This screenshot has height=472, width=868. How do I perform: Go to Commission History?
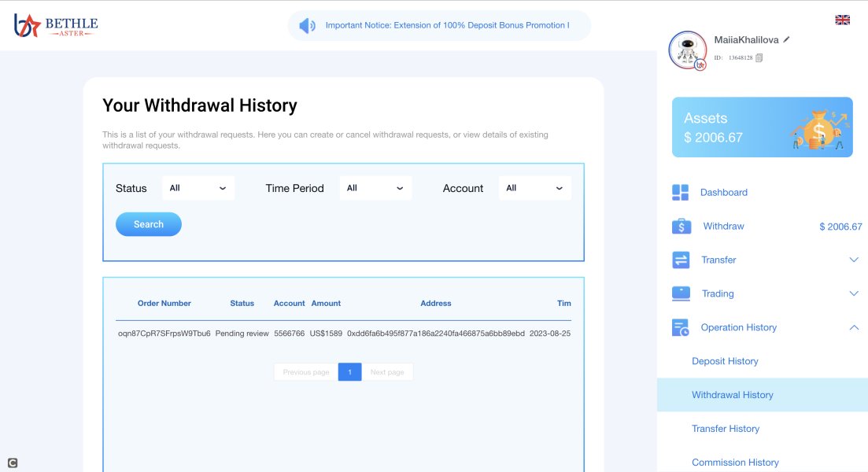pos(735,462)
